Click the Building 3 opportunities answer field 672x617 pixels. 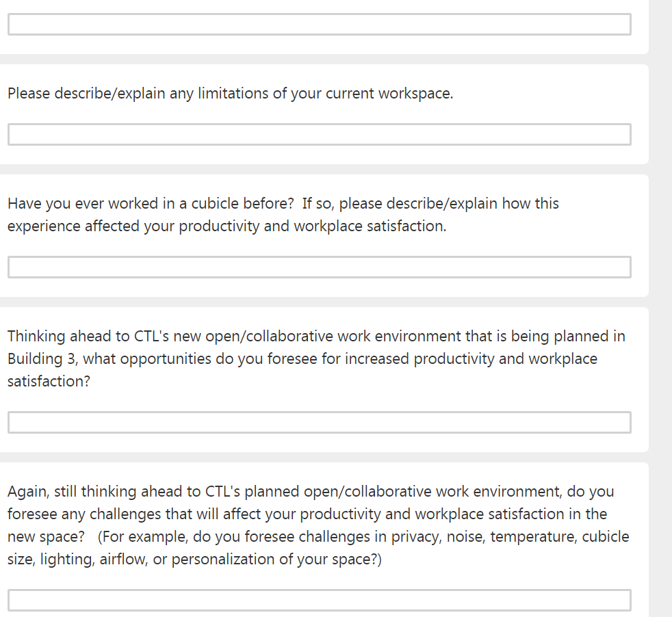[x=319, y=423]
